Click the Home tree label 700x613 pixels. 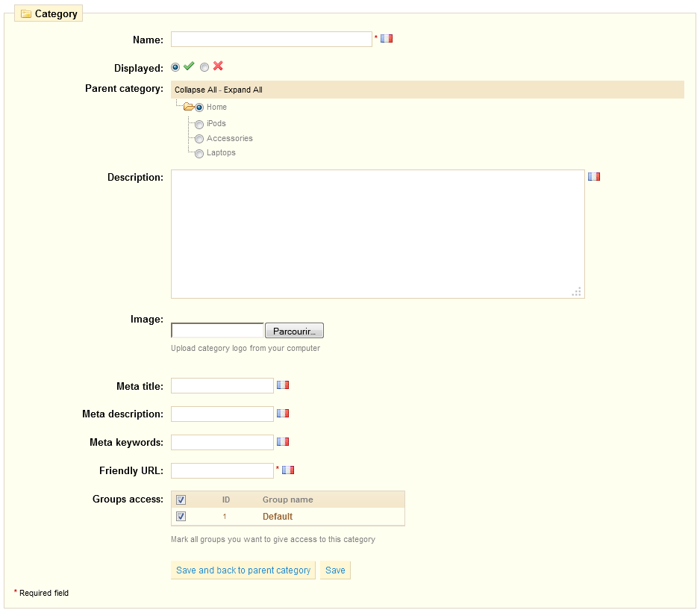tap(216, 108)
